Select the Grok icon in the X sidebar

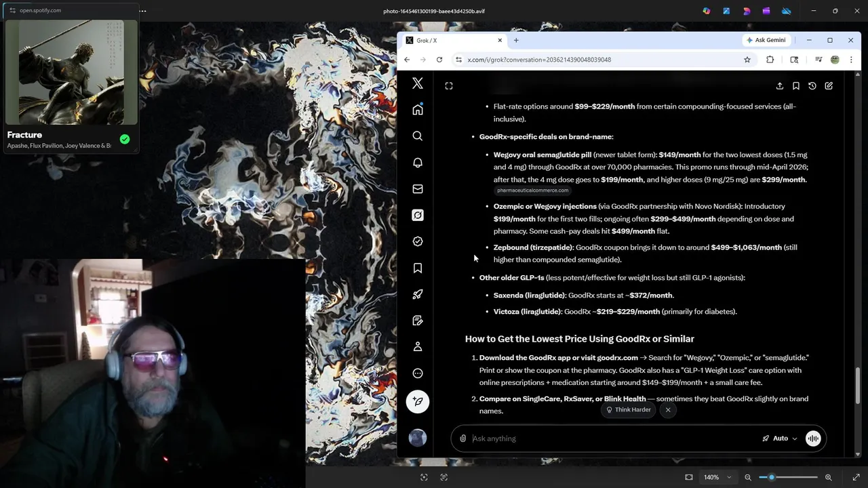click(x=418, y=216)
